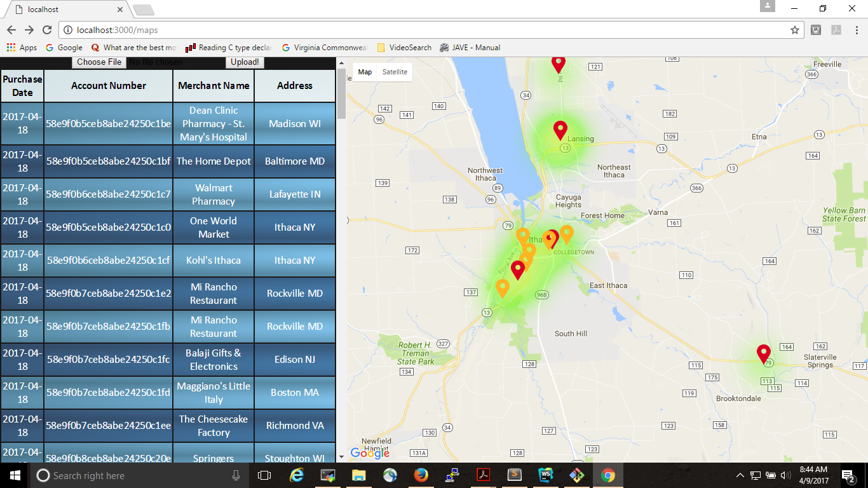Open the Virginia Commonwealth bookmark
The width and height of the screenshot is (868, 488).
[x=324, y=48]
